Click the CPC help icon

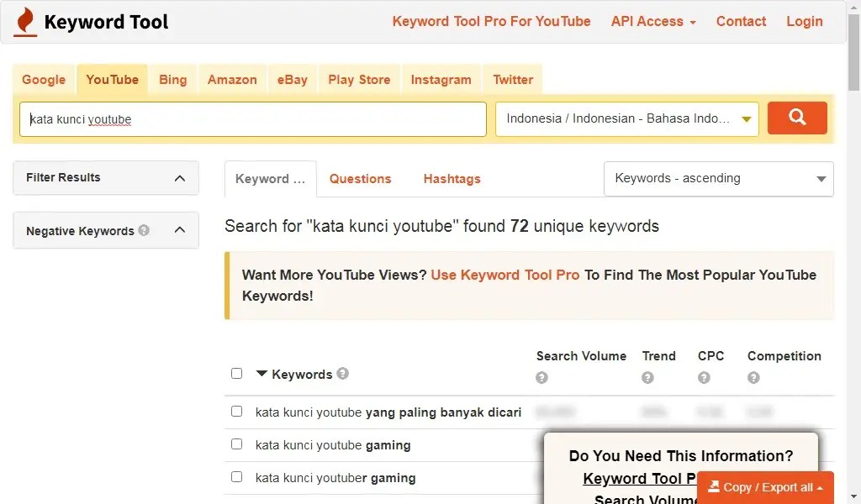point(704,378)
